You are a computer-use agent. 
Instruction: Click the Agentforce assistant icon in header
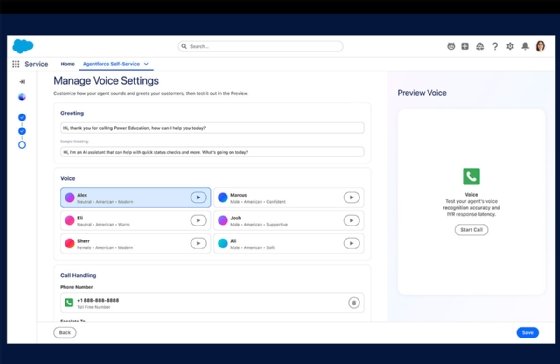tap(451, 46)
